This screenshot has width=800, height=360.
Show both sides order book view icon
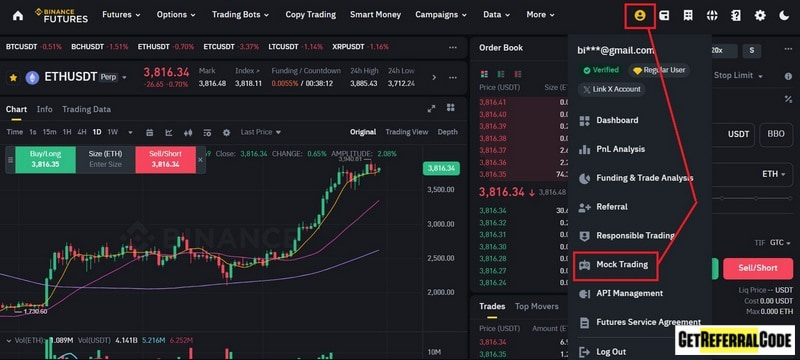point(484,74)
